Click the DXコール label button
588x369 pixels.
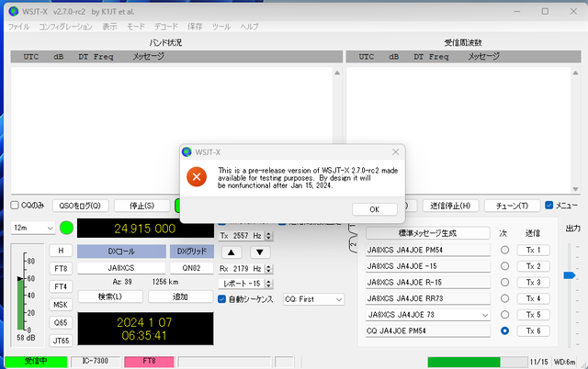(121, 252)
